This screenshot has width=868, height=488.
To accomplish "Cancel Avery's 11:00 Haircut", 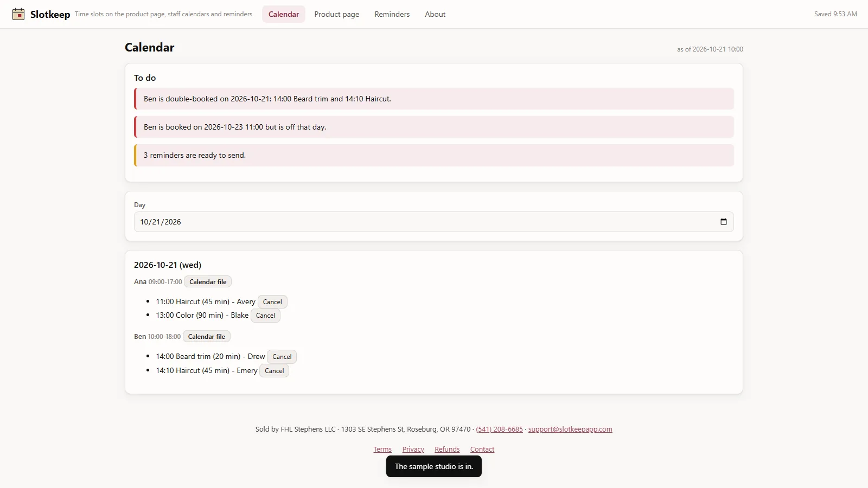I will (x=272, y=302).
